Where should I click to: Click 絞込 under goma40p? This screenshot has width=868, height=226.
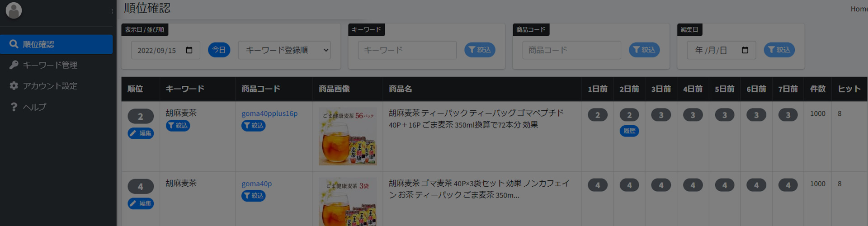pyautogui.click(x=254, y=196)
